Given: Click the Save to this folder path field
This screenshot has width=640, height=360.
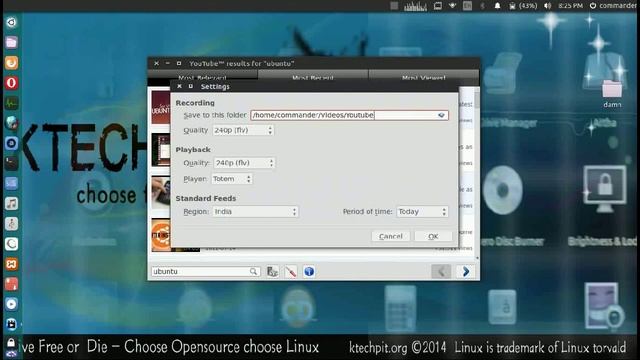Looking at the screenshot, I should [x=349, y=116].
